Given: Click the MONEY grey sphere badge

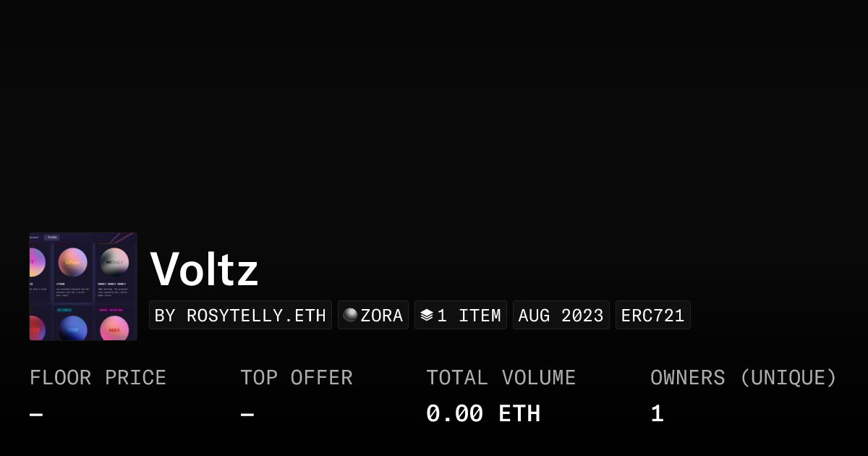Looking at the screenshot, I should pyautogui.click(x=114, y=262).
